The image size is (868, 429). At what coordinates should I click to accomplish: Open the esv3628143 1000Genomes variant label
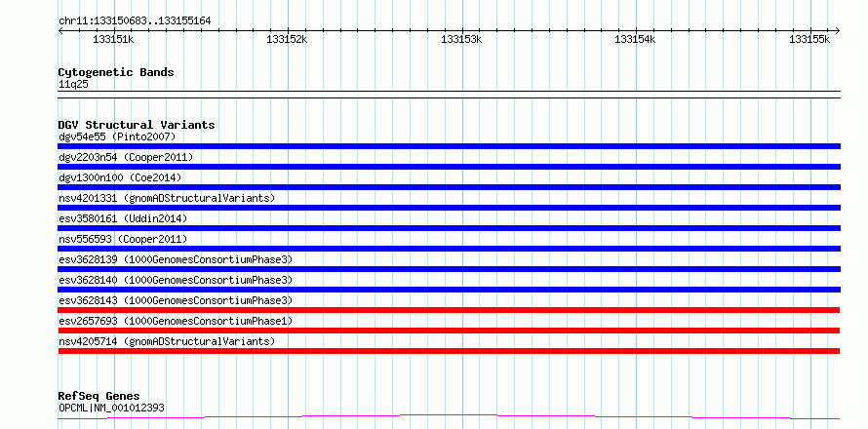click(x=176, y=300)
